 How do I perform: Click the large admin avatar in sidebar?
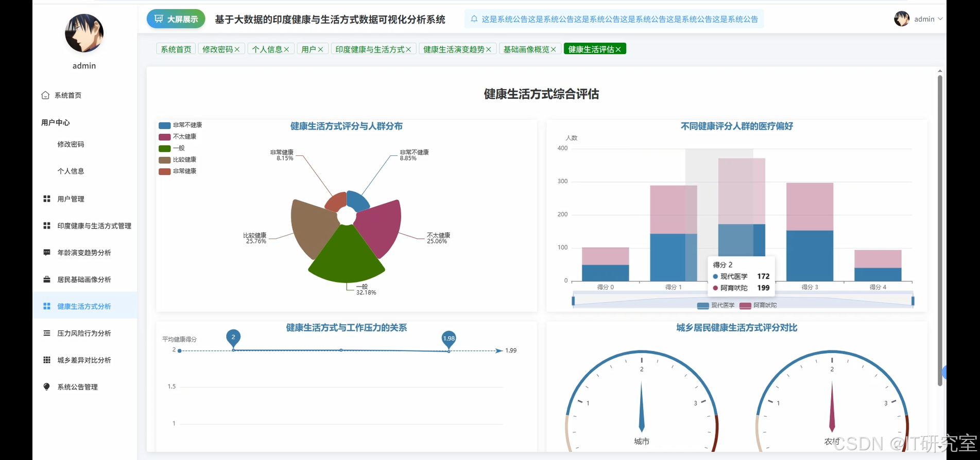tap(84, 33)
